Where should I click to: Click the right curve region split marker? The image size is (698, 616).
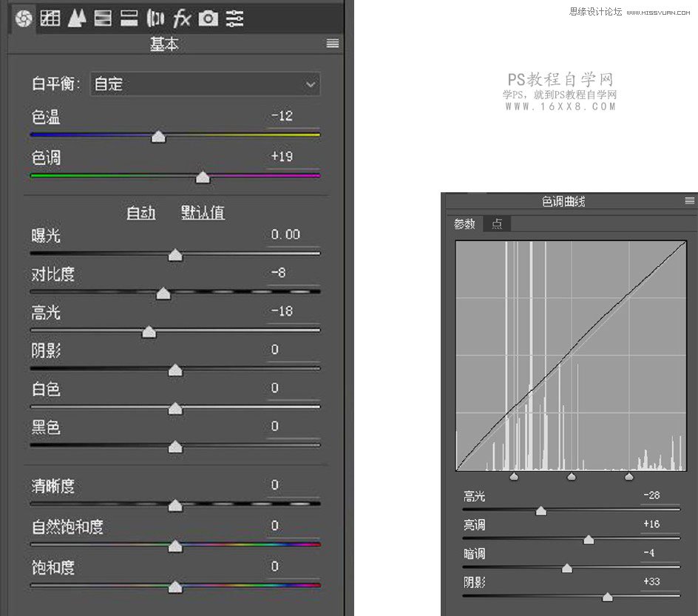pos(628,477)
